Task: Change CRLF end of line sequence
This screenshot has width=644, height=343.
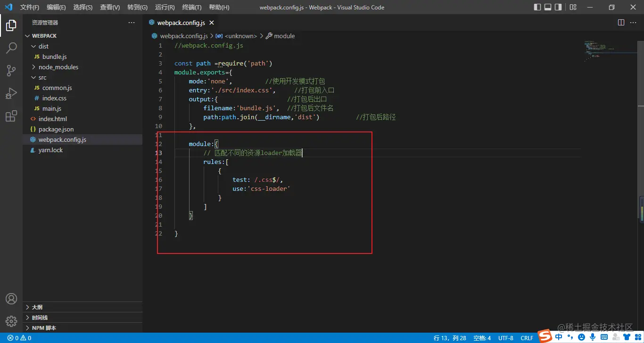Action: pos(527,338)
